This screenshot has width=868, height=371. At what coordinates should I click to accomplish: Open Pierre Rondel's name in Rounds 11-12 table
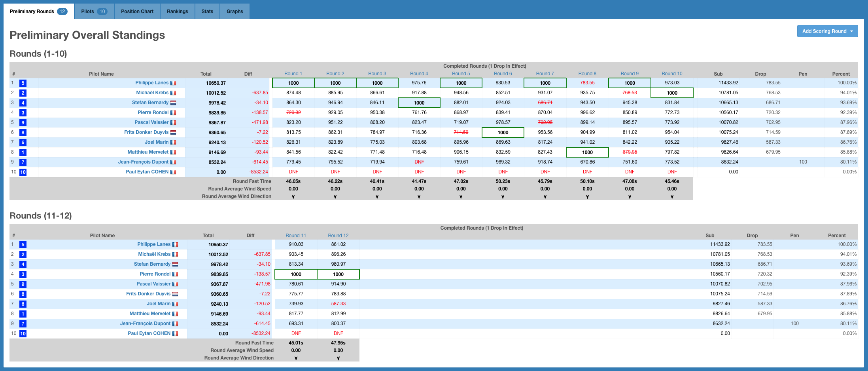pos(155,274)
